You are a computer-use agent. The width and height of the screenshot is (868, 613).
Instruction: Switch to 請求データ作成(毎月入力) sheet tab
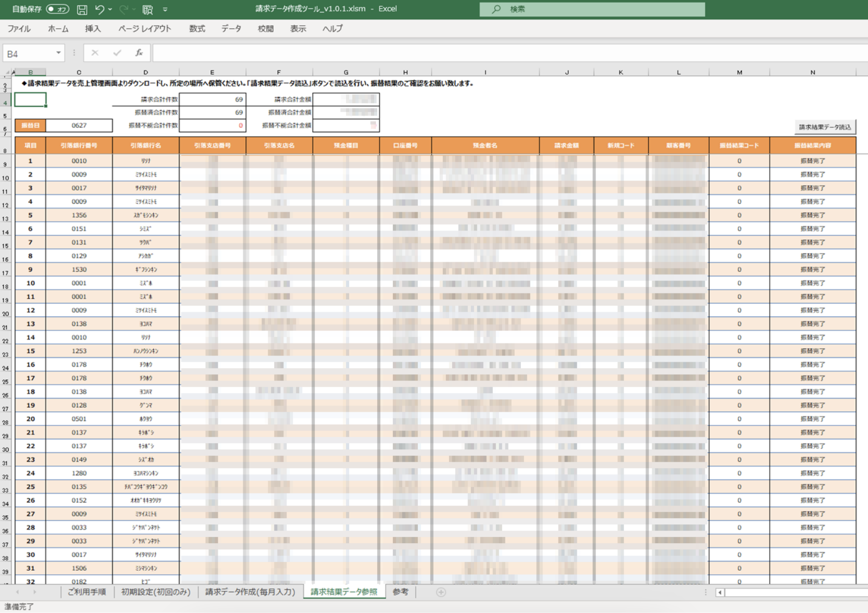click(x=250, y=592)
